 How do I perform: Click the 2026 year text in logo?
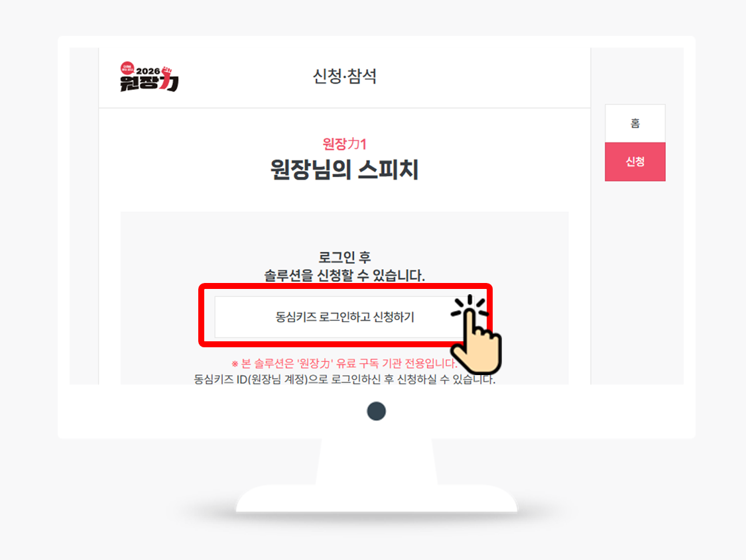148,72
